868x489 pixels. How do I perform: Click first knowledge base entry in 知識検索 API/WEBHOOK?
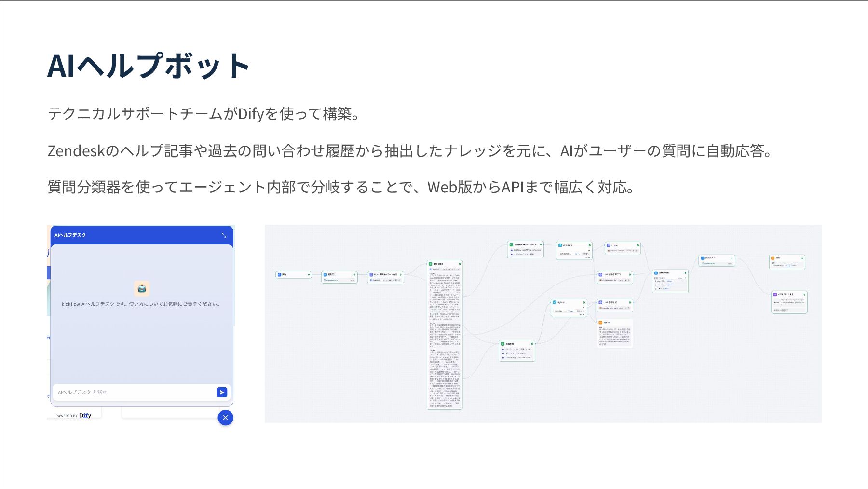point(527,250)
